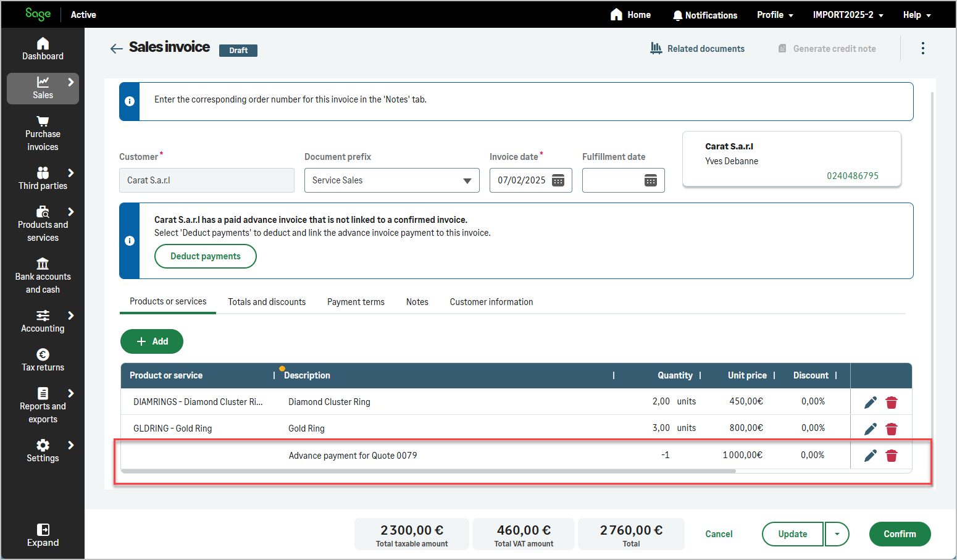Open the Document prefix dropdown
The image size is (957, 560).
click(392, 180)
